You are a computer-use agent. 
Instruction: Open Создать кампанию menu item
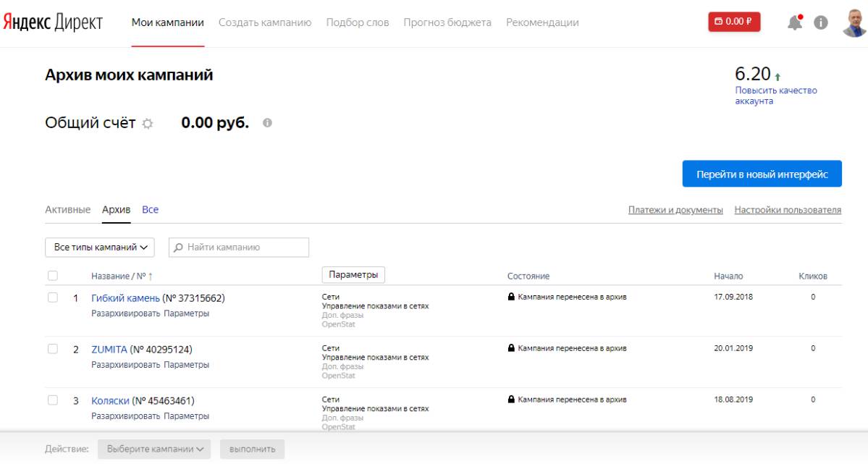coord(265,22)
